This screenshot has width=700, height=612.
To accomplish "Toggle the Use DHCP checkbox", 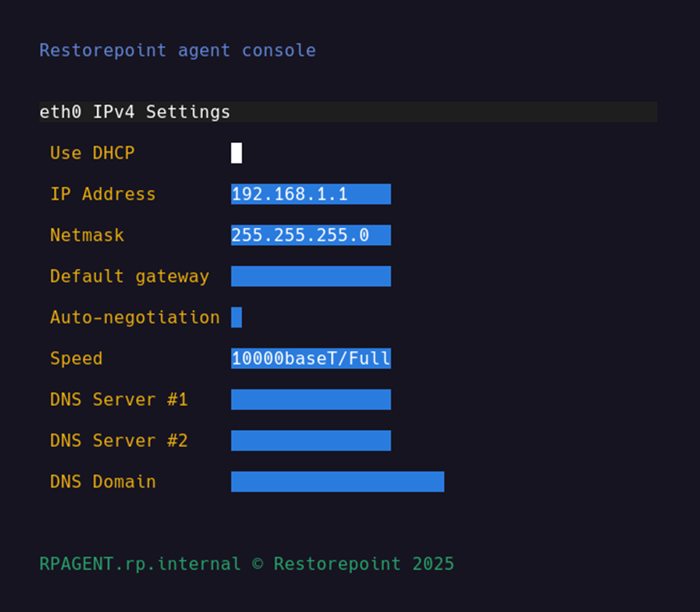I will (x=236, y=153).
